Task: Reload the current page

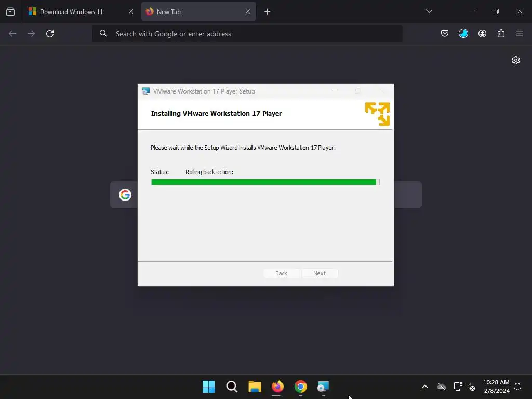Action: 50,34
